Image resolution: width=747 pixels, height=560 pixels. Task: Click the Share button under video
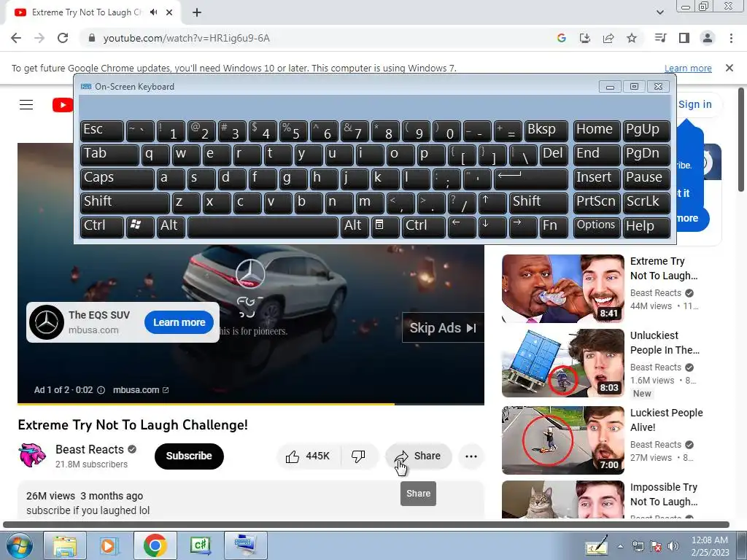[x=418, y=456]
